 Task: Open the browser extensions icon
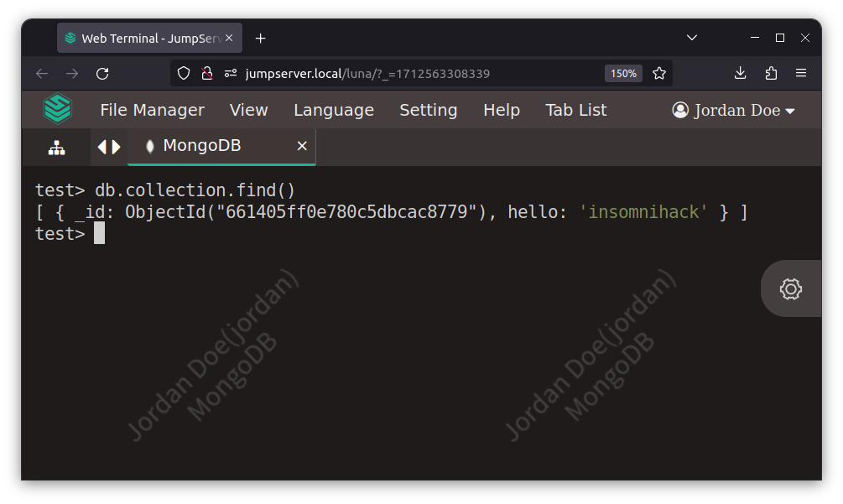771,74
